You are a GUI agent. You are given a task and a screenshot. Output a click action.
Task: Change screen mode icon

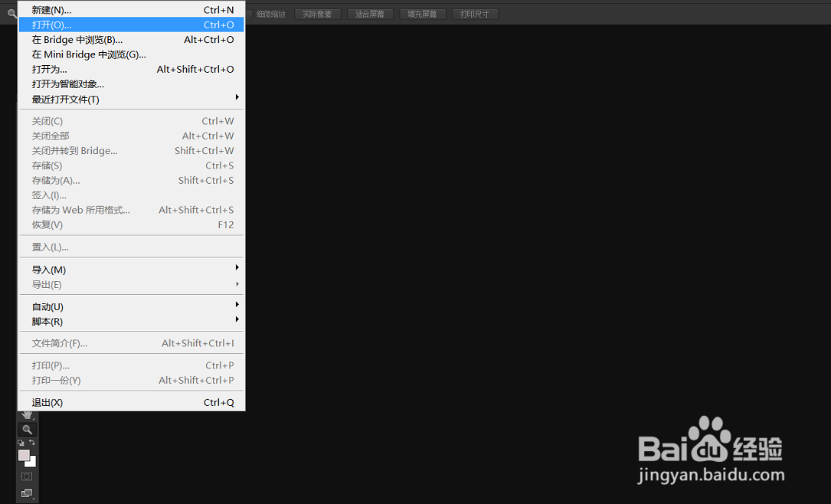tap(27, 493)
